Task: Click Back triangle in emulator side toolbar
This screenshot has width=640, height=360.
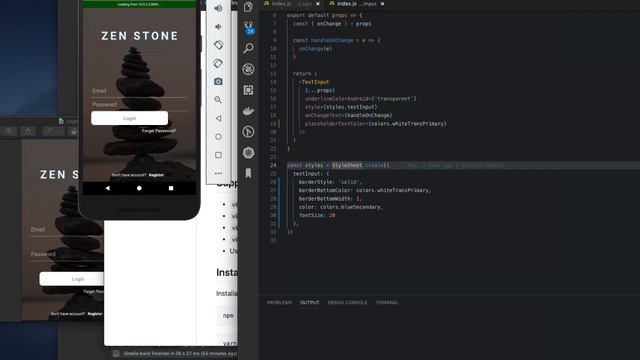Action: click(218, 118)
